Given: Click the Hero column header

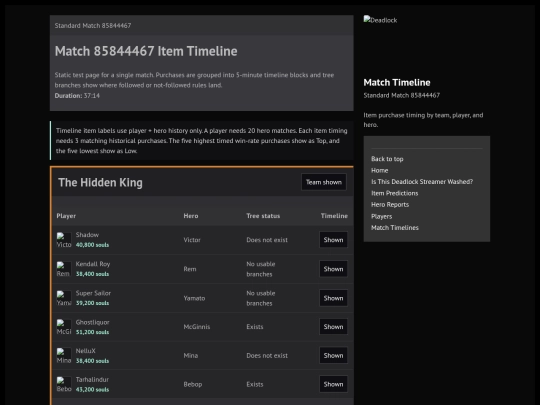Looking at the screenshot, I should 191,216.
